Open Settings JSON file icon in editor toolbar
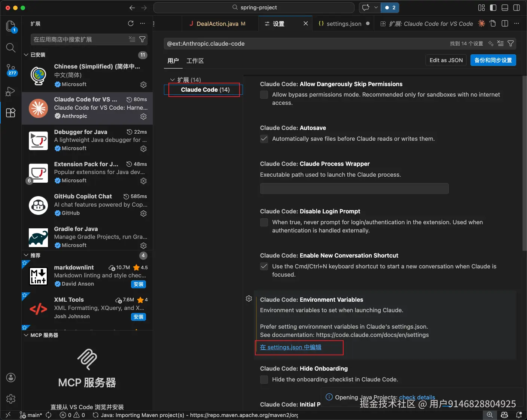The height and width of the screenshot is (420, 527). coord(493,24)
